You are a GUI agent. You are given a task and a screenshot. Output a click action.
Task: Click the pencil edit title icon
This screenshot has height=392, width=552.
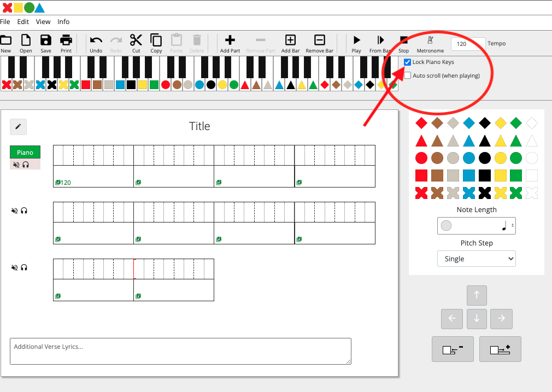coord(18,127)
